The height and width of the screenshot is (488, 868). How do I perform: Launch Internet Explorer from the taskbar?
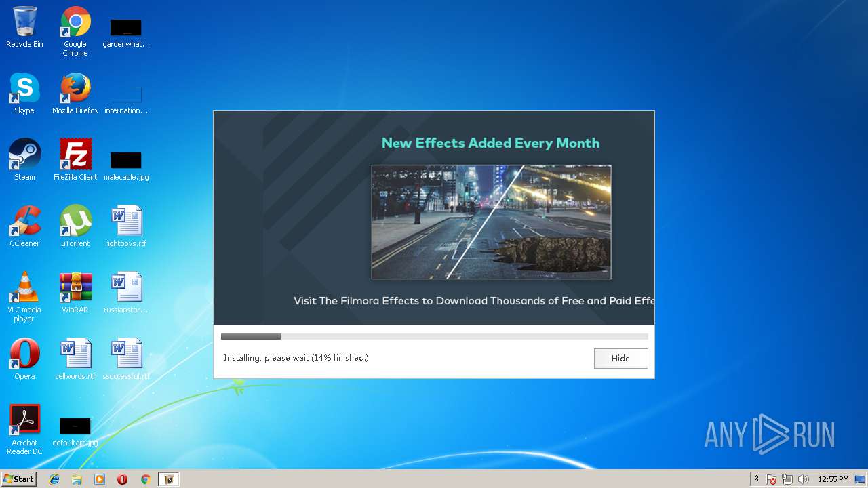pos(54,479)
